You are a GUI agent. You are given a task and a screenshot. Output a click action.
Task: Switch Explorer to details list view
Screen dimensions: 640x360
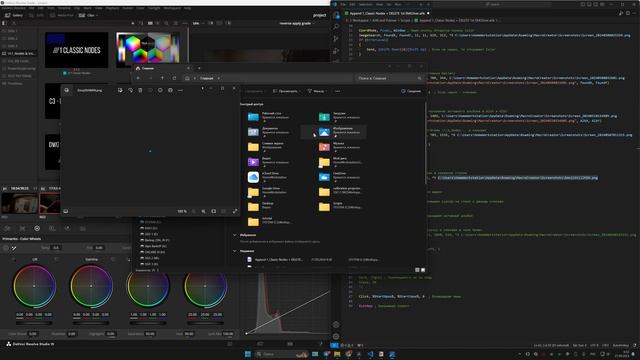pyautogui.click(x=417, y=270)
